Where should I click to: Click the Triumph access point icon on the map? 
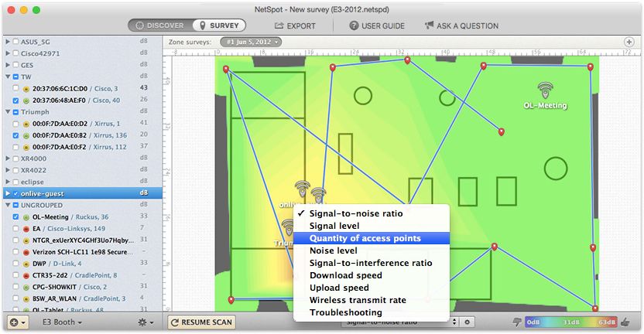pos(288,228)
